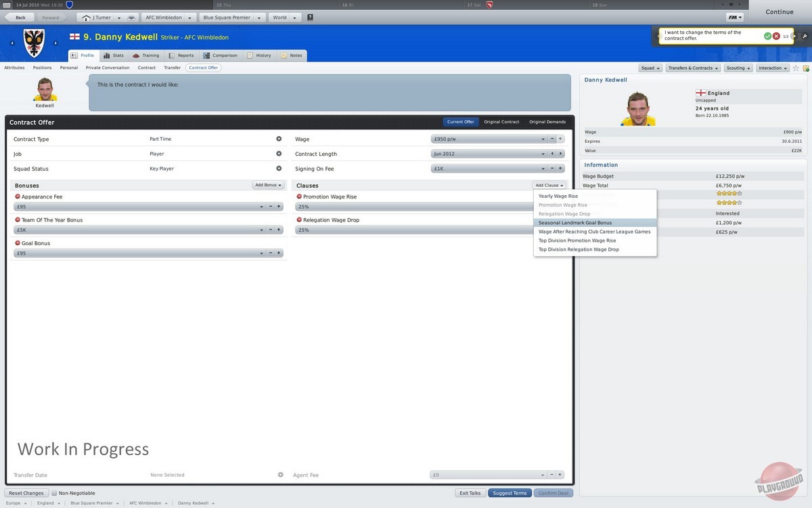Image resolution: width=812 pixels, height=508 pixels.
Task: Click the favourite star icon
Action: point(796,68)
